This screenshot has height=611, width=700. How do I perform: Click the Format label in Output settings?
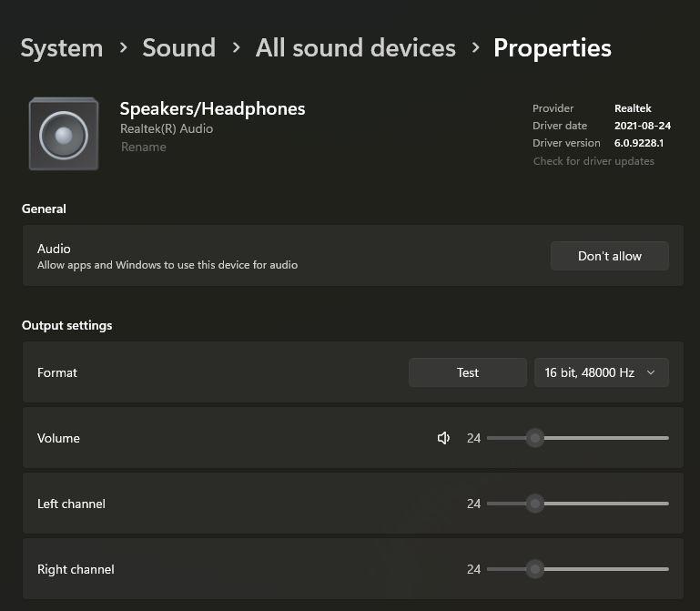pyautogui.click(x=57, y=372)
